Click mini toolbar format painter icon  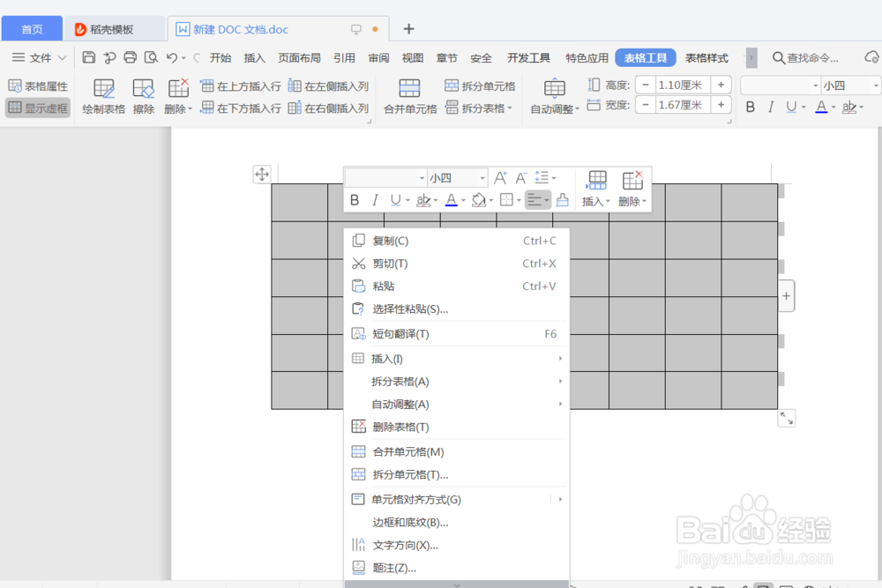(563, 200)
